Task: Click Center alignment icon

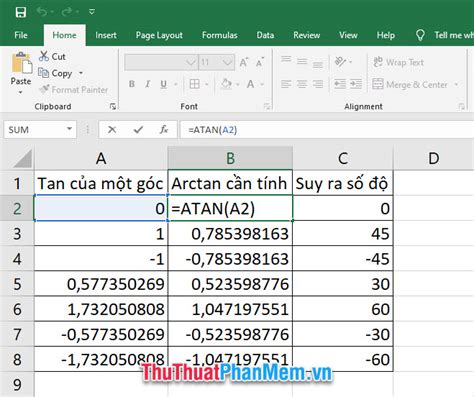Action: pos(302,84)
